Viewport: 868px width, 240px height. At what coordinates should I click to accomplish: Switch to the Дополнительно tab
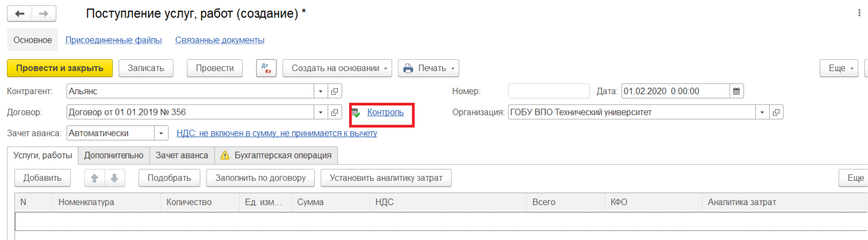tap(114, 155)
